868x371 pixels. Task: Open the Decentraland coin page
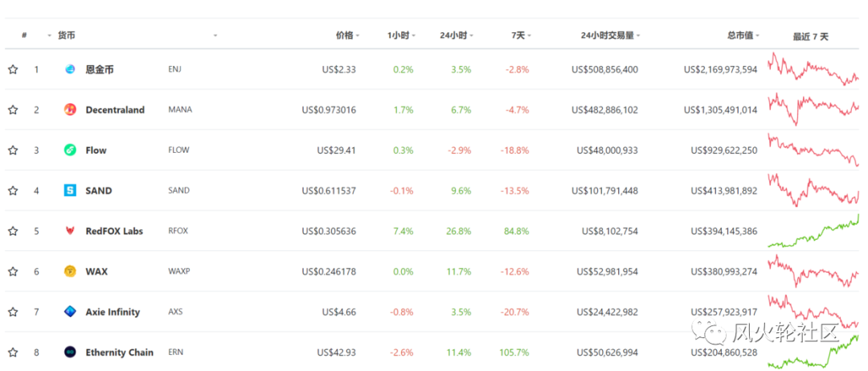point(115,109)
